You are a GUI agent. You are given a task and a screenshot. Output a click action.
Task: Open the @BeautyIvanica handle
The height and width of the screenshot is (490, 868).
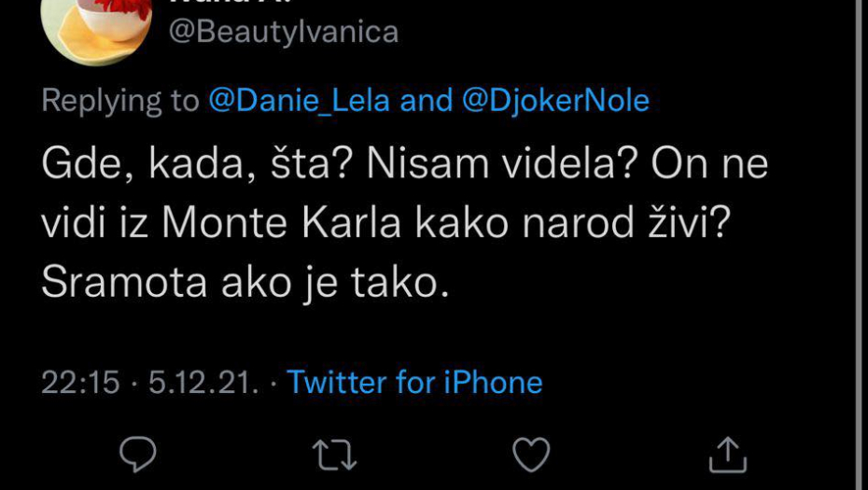tap(283, 32)
